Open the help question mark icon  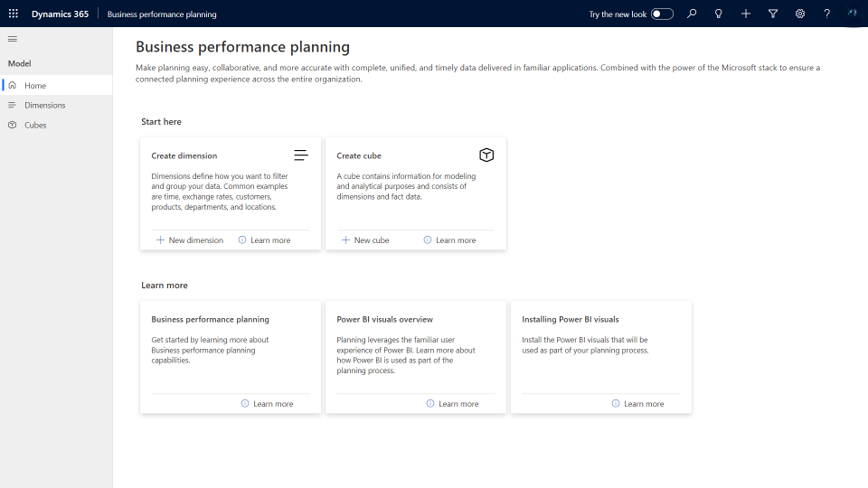(827, 14)
